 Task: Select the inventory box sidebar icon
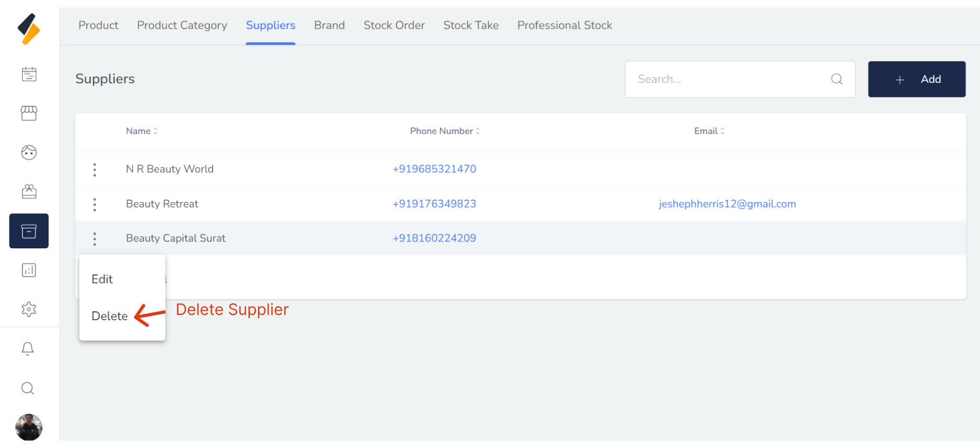[29, 231]
